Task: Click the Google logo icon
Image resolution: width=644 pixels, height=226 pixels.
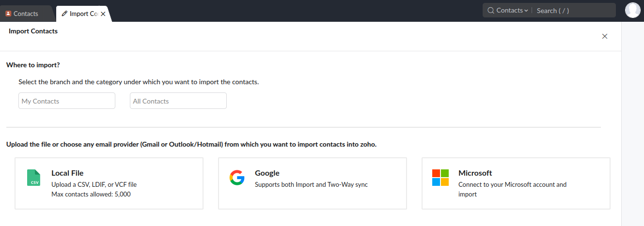Action: click(x=237, y=178)
